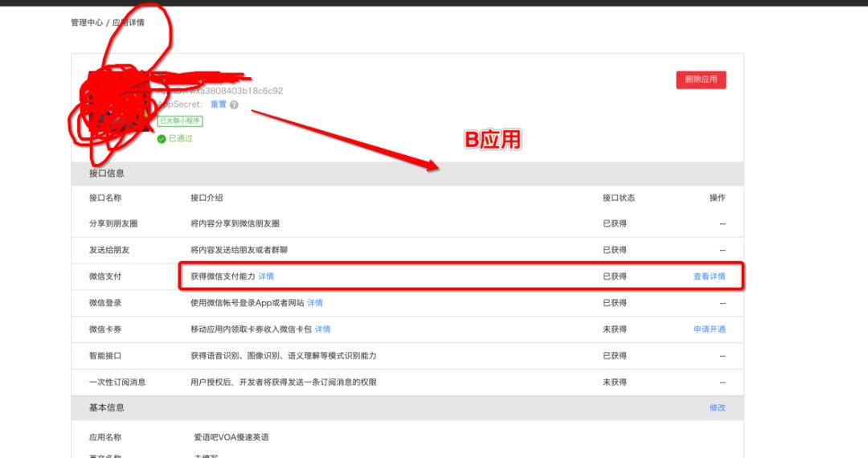This screenshot has width=868, height=458.
Task: Open the 详情 link in the 微信登录 row
Action: click(315, 303)
